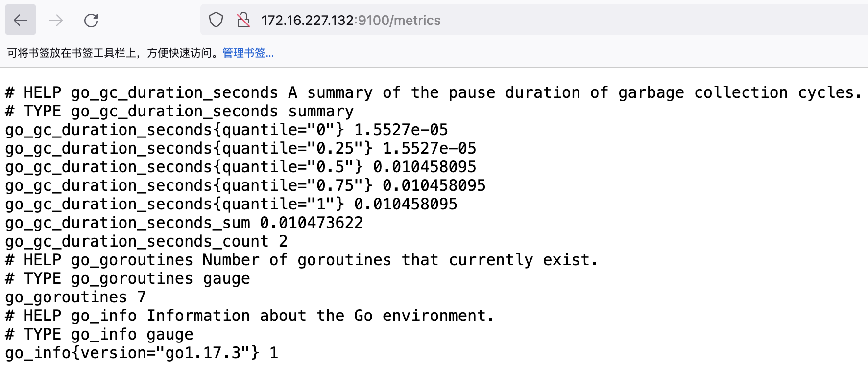Go back to the previous page

point(21,20)
